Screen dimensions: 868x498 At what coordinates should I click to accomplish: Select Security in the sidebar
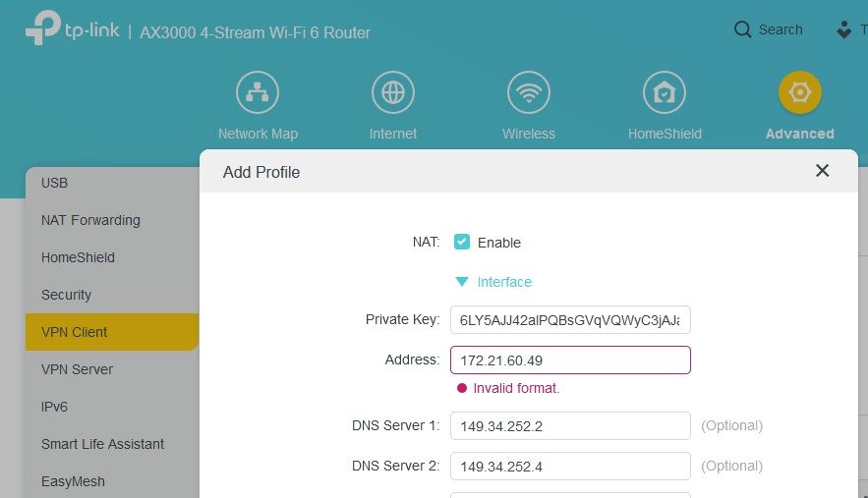pyautogui.click(x=66, y=295)
